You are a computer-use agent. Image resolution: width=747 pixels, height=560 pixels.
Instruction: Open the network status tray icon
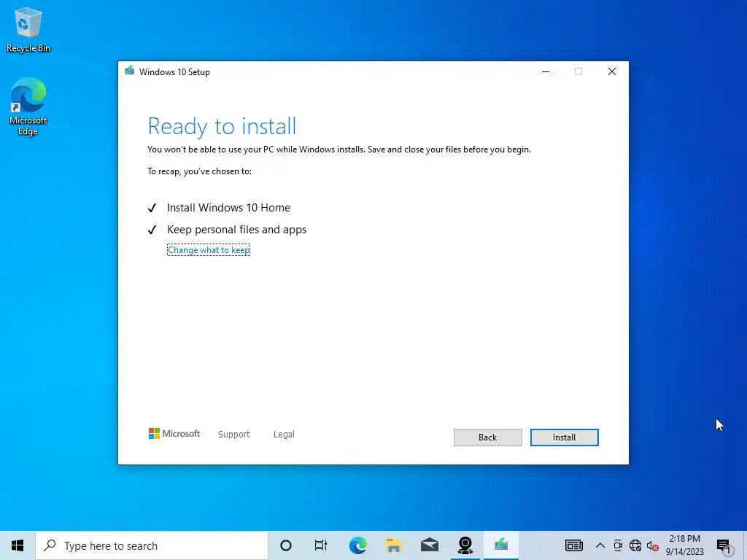click(x=635, y=545)
